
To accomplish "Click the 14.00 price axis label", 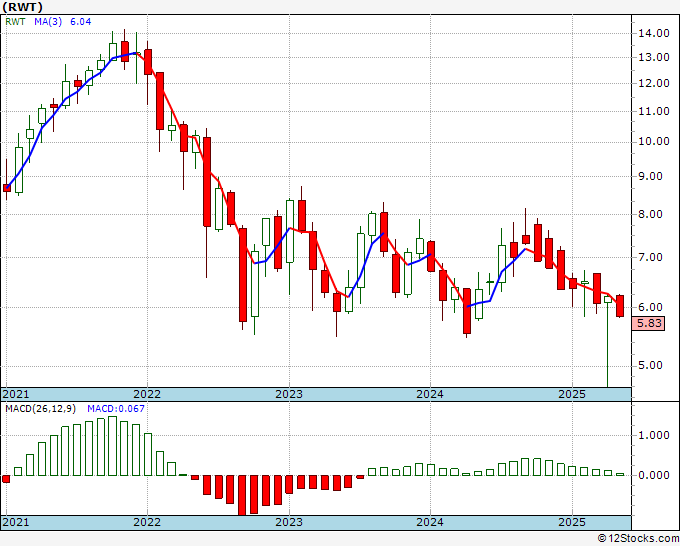I will pyautogui.click(x=654, y=33).
